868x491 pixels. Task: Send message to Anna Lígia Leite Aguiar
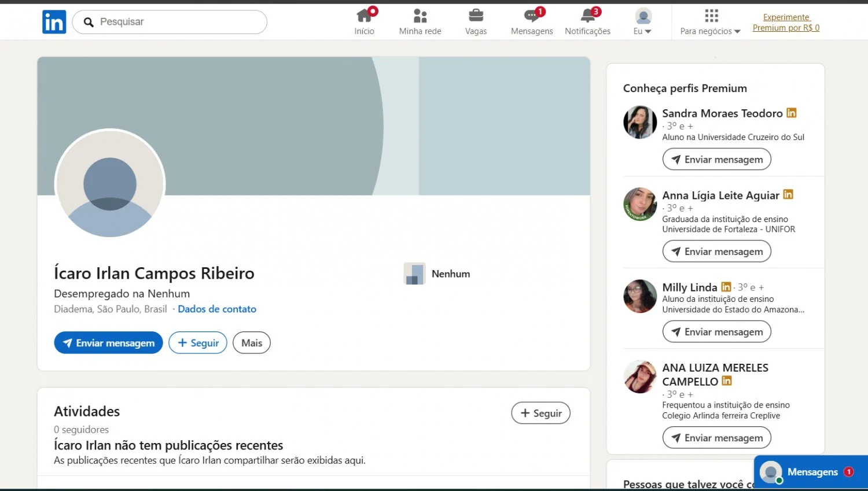click(x=716, y=252)
